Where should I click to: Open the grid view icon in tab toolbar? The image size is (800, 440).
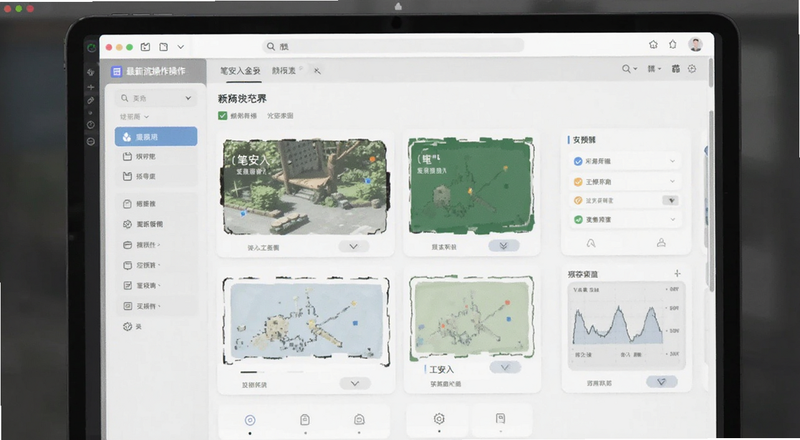676,68
